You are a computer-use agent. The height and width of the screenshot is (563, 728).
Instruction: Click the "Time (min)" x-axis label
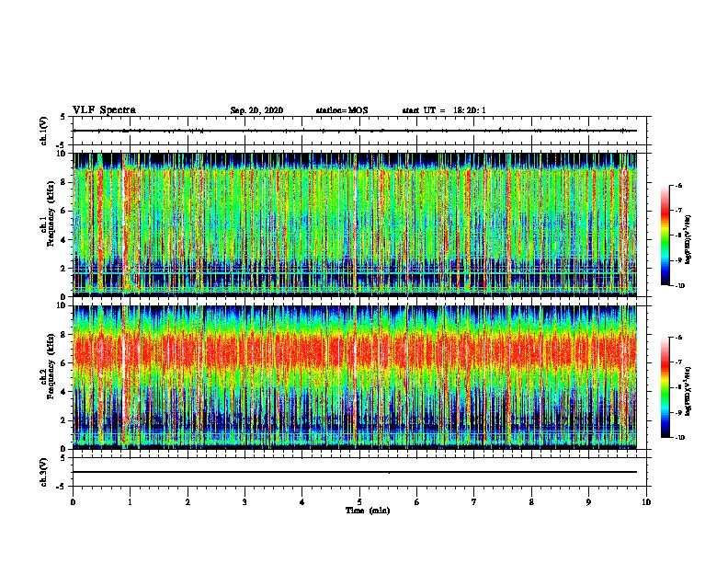click(x=368, y=511)
